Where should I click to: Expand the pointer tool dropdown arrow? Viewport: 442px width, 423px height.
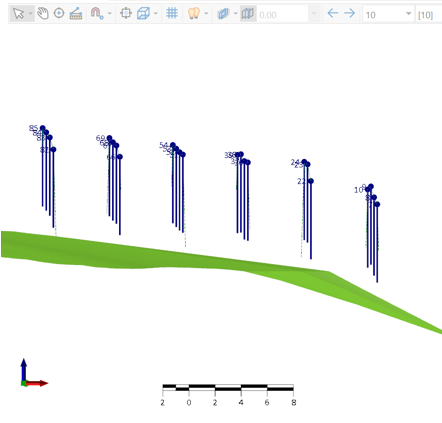click(31, 14)
